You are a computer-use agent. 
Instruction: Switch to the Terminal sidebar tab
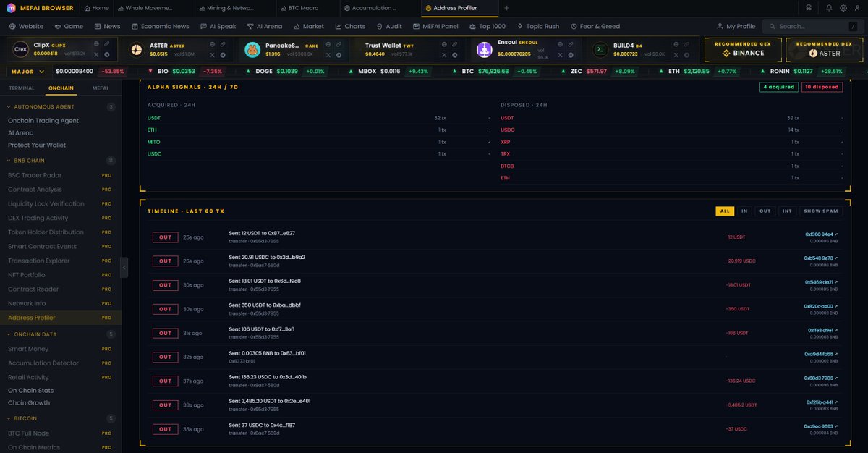pyautogui.click(x=22, y=88)
